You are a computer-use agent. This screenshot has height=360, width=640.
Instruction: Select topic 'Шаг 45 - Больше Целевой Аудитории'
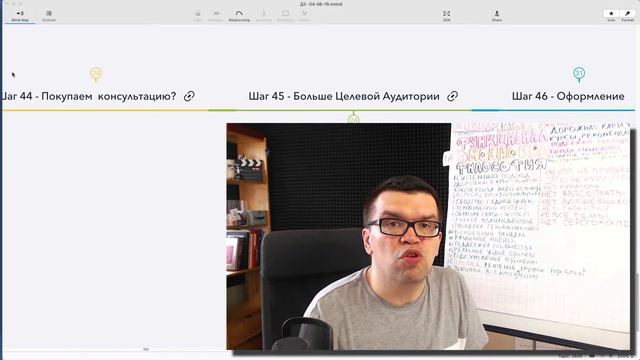[344, 96]
